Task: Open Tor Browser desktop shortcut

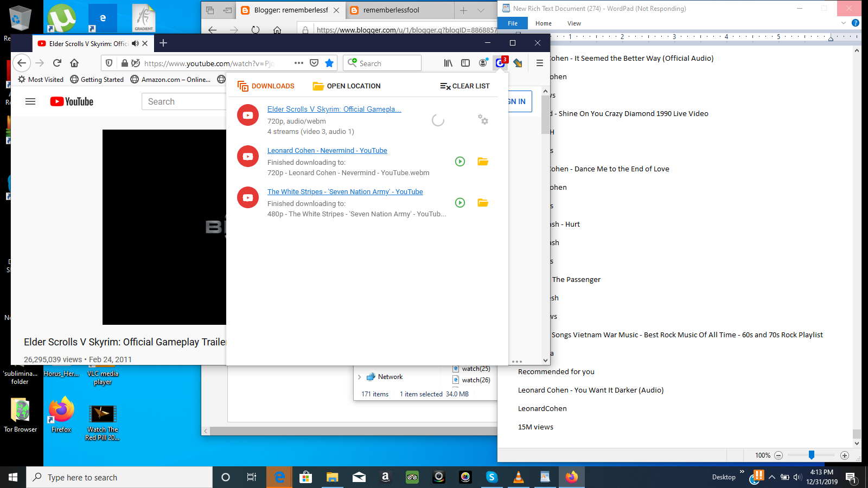Action: (x=21, y=415)
